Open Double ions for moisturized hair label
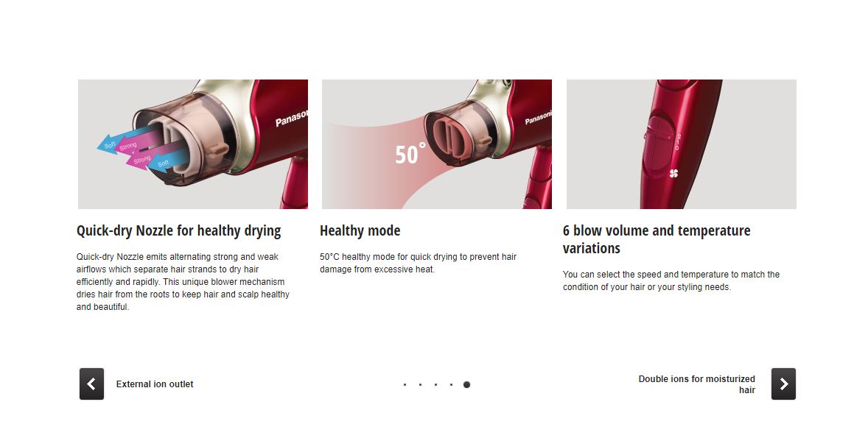This screenshot has width=868, height=427. tap(696, 384)
